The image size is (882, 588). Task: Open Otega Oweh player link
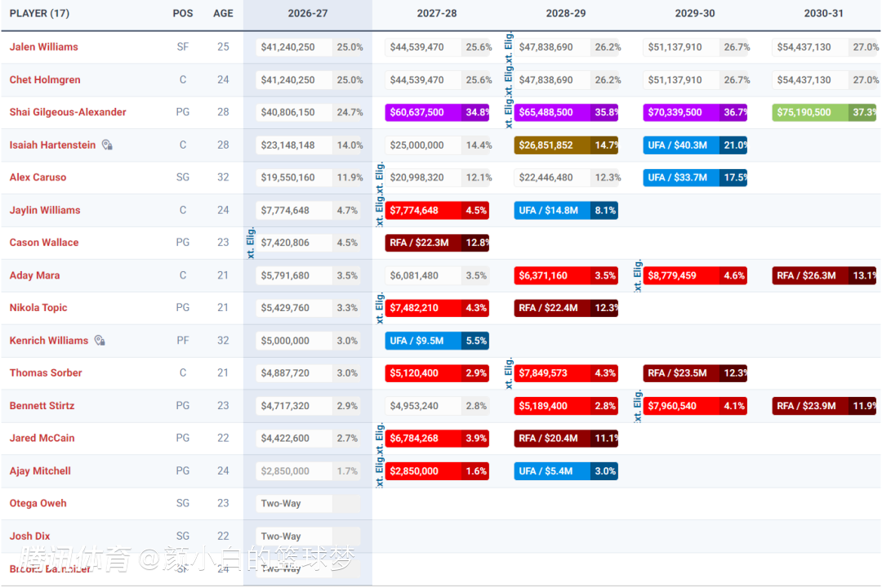coord(38,503)
